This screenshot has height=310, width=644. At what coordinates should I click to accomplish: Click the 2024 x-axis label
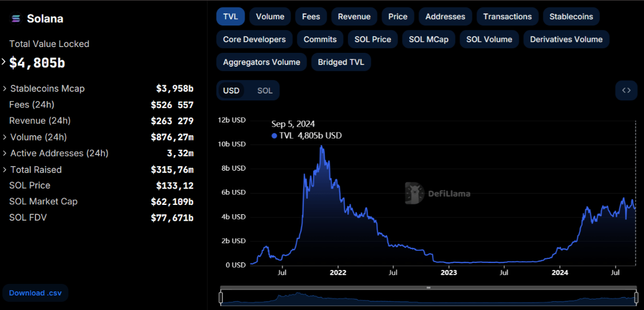[560, 272]
